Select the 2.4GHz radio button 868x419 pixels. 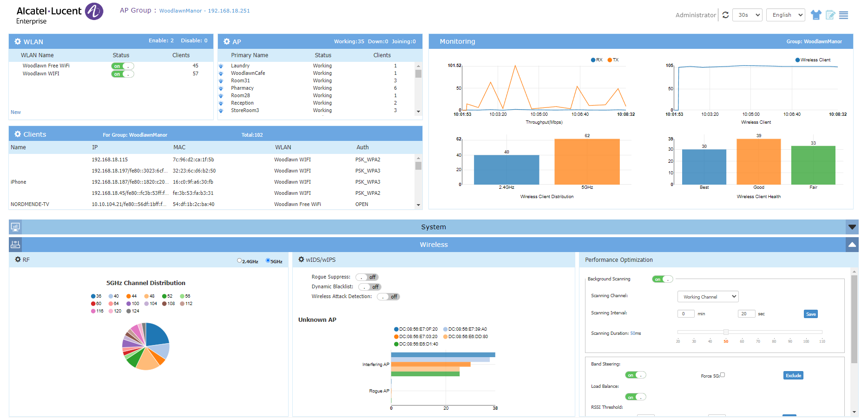tap(239, 260)
